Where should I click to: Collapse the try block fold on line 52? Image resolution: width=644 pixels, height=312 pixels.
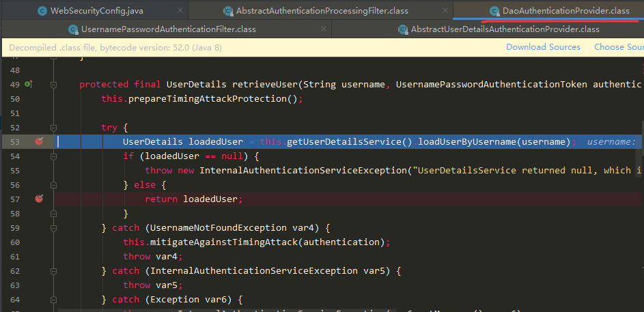[x=53, y=128]
